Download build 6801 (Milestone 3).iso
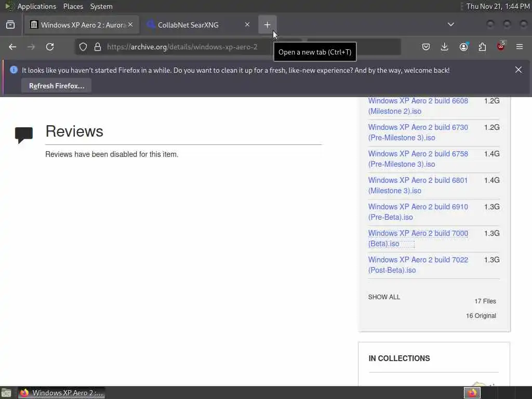This screenshot has height=399, width=532. point(418,185)
